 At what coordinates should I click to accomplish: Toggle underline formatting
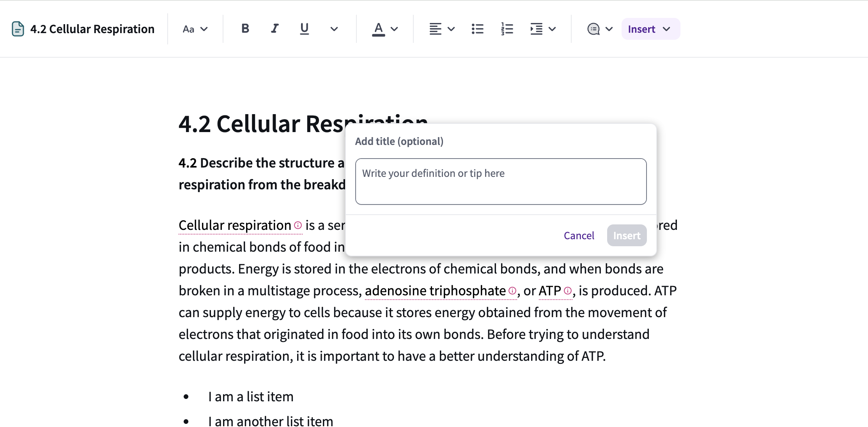[304, 28]
